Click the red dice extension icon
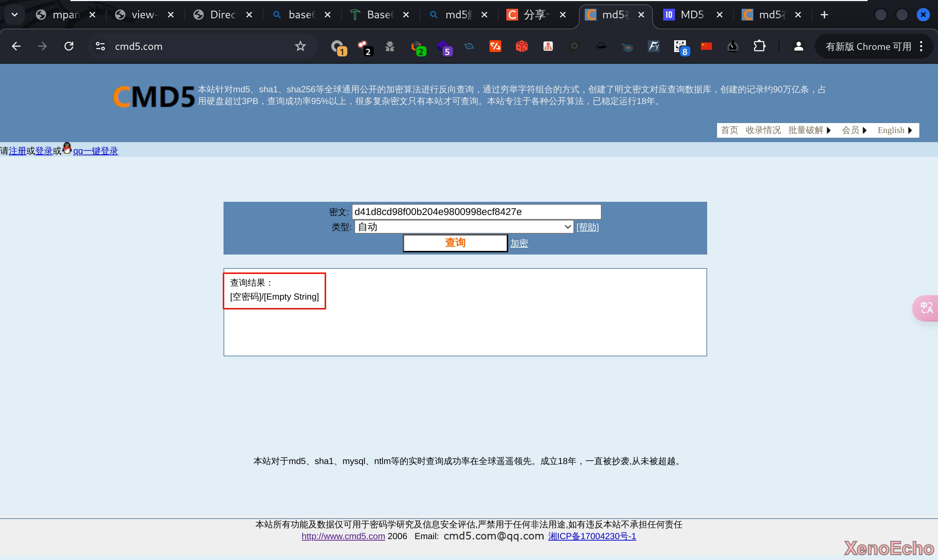The image size is (938, 560). pyautogui.click(x=521, y=47)
